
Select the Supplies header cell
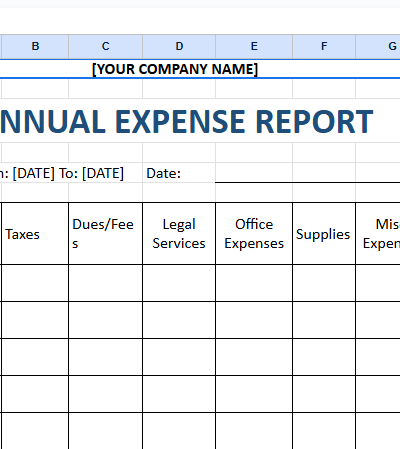[324, 234]
